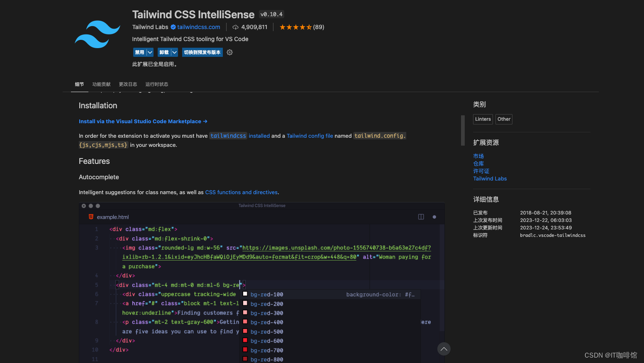Screen dimensions: 644x363
Task: Switch to the 更改日志 tab
Action: [128, 84]
